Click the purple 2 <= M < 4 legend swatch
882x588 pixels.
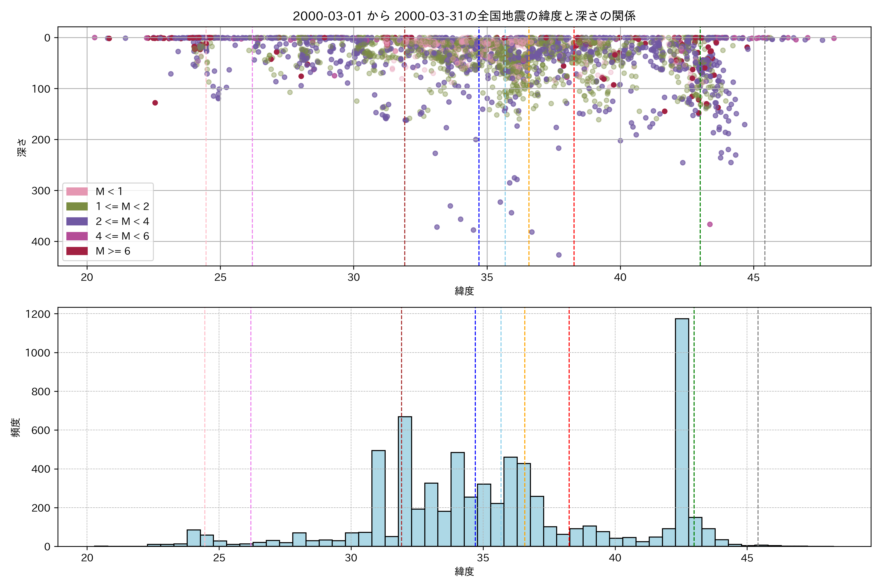pos(77,221)
